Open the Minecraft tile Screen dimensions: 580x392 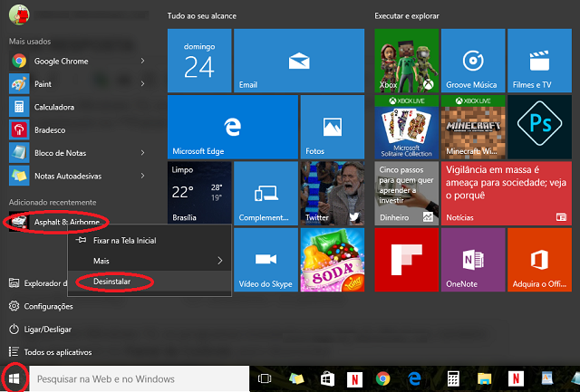coord(473,127)
